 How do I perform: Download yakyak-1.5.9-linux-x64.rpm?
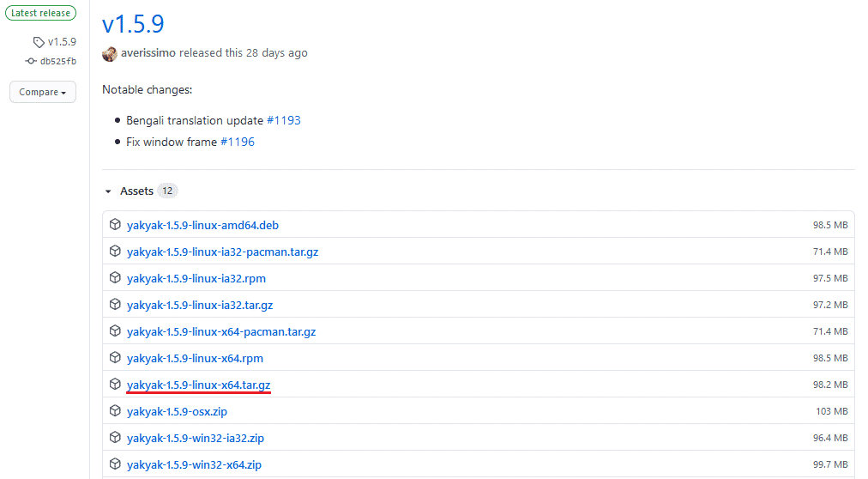(x=195, y=358)
